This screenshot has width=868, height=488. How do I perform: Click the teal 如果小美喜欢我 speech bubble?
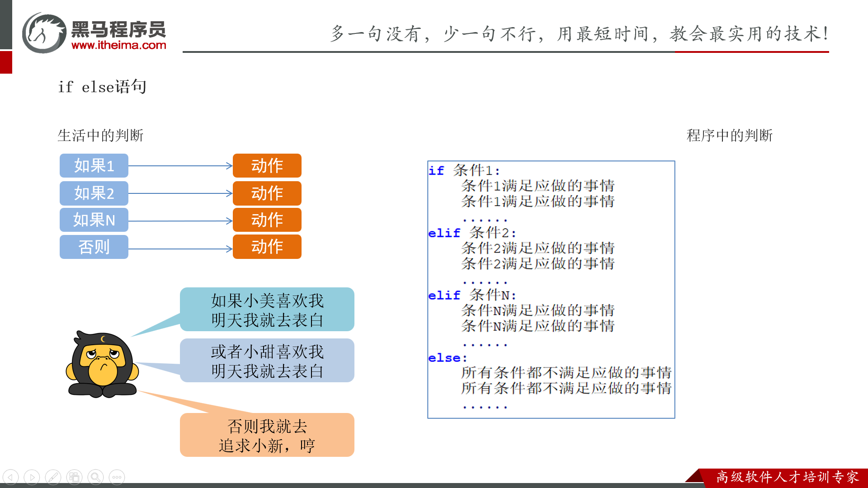tap(267, 310)
